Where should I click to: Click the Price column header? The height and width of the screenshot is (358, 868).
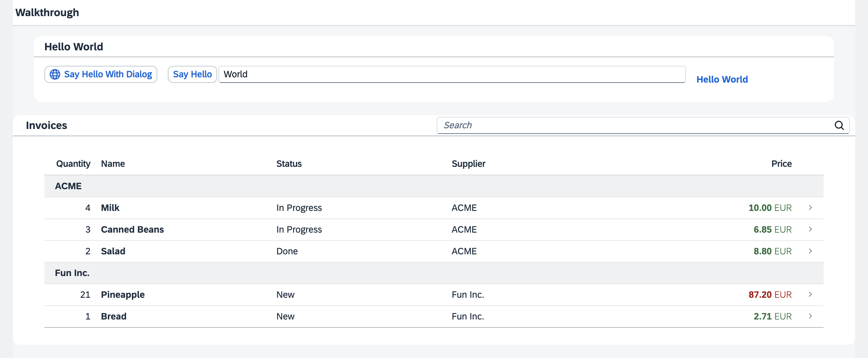coord(781,164)
